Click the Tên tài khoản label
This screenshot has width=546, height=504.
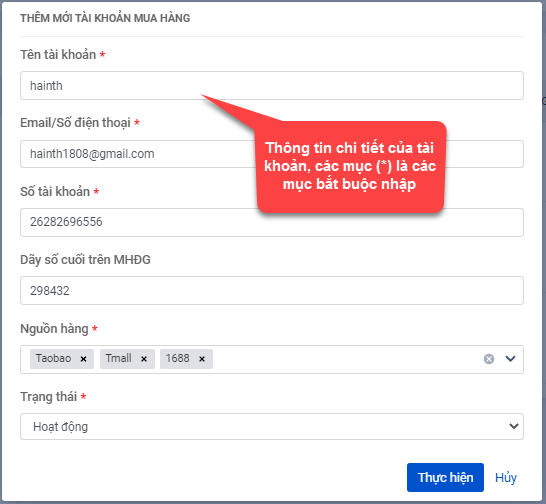[58, 55]
